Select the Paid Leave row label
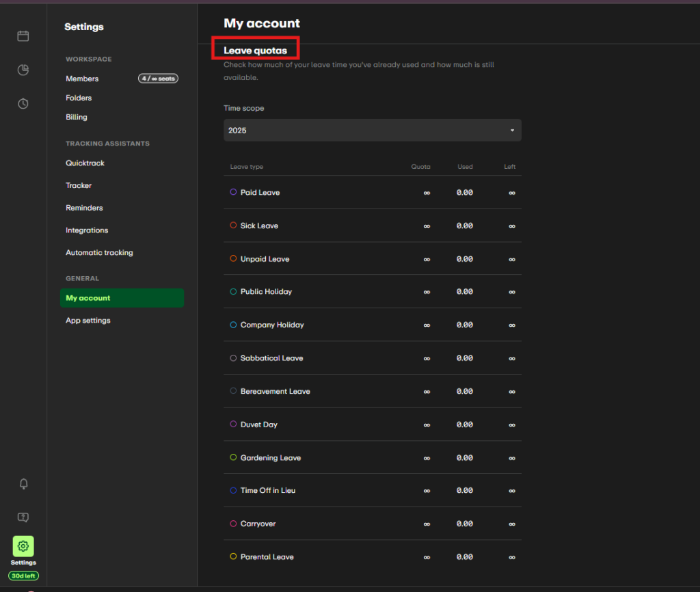Screen dimensions: 700x592 (260, 192)
